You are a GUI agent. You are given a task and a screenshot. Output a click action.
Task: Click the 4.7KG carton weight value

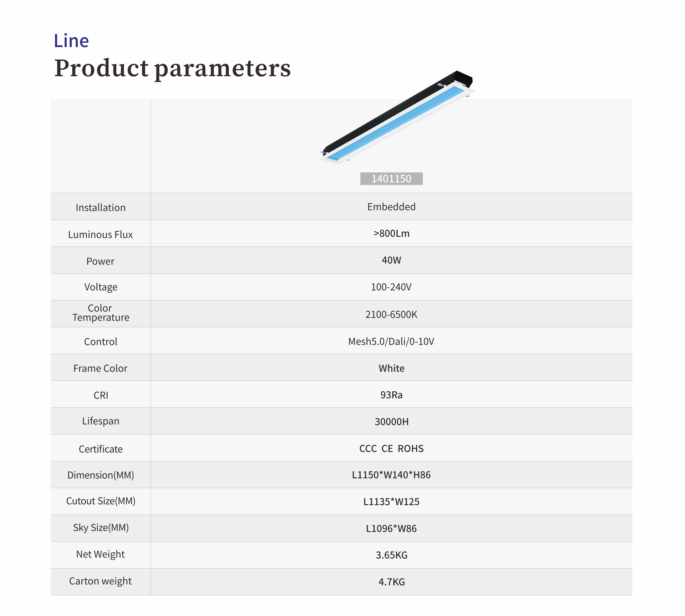click(391, 582)
